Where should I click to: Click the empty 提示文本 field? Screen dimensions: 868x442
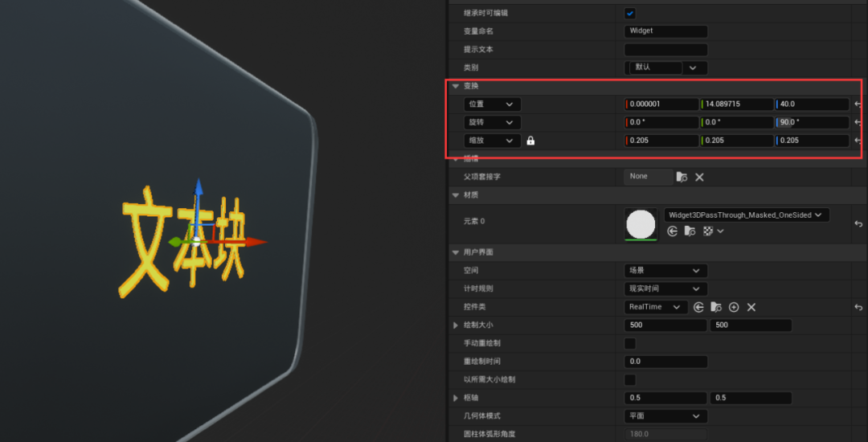pyautogui.click(x=666, y=50)
